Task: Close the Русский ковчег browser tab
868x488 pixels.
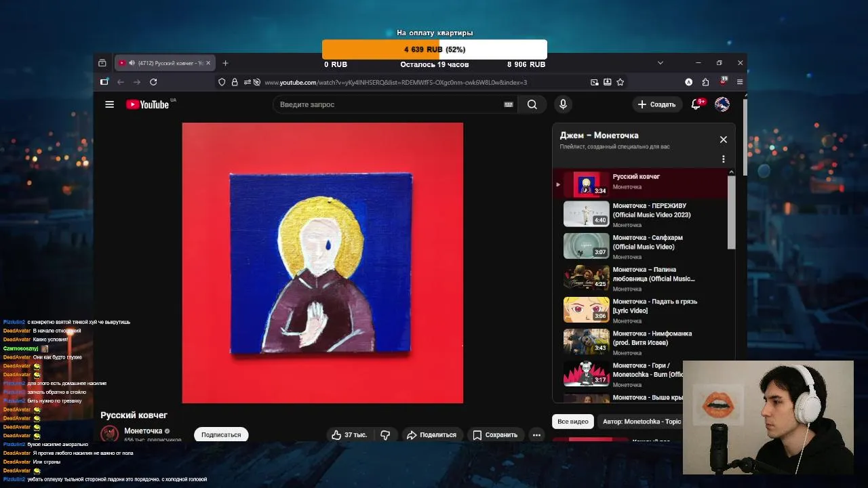Action: coord(208,63)
